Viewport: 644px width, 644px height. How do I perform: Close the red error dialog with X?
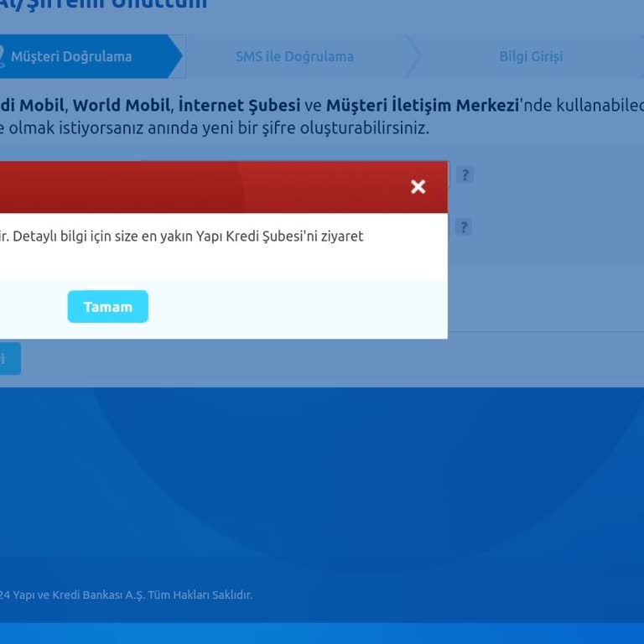point(418,187)
